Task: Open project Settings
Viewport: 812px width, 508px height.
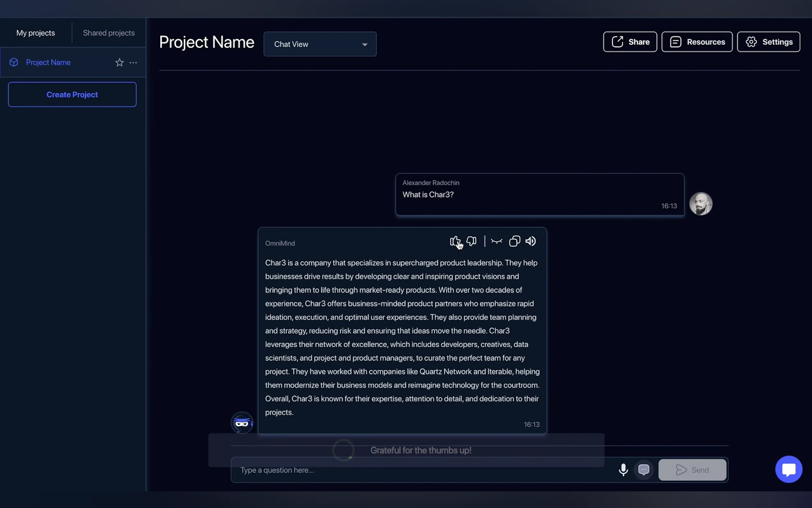Action: [769, 42]
